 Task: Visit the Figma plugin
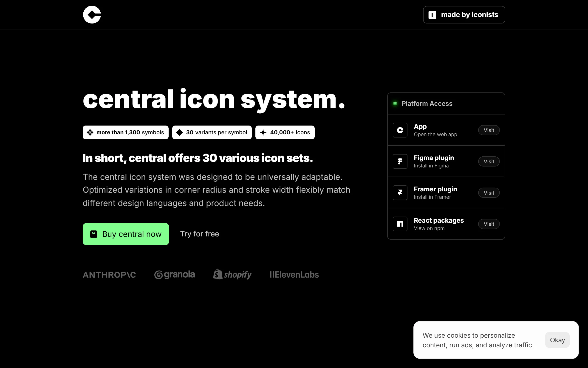(489, 161)
